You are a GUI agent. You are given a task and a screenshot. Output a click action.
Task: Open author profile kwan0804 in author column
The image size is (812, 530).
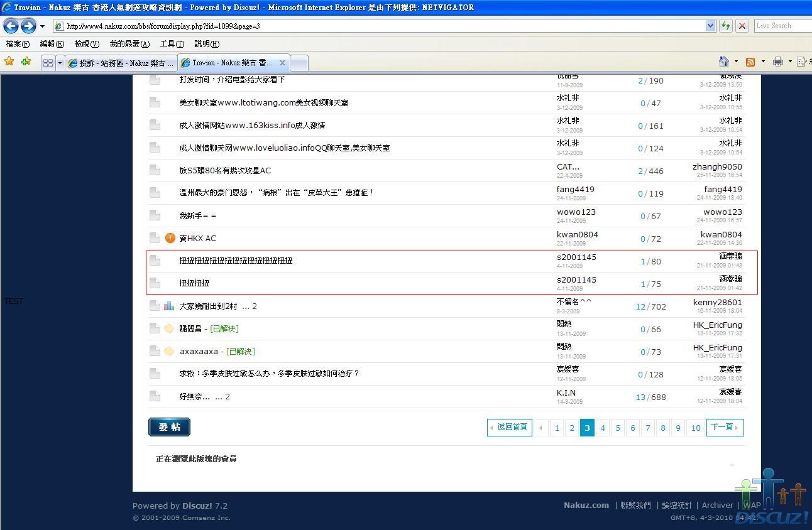577,234
